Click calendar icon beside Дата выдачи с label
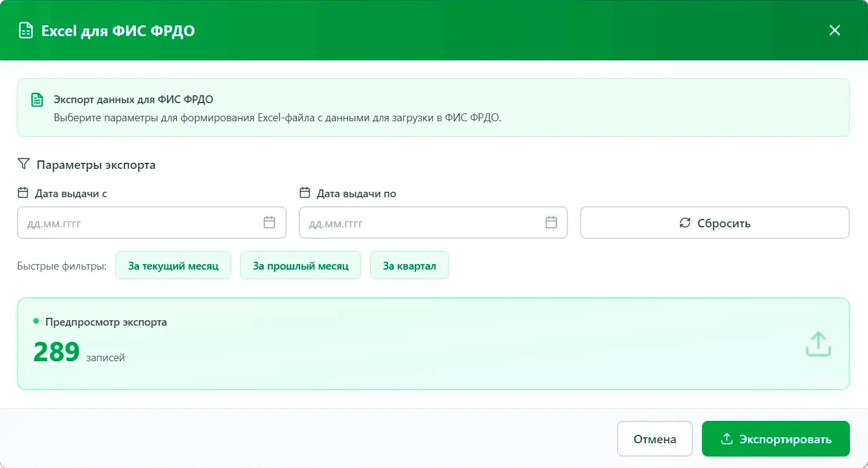Screen dimensions: 868x468 click(x=23, y=193)
